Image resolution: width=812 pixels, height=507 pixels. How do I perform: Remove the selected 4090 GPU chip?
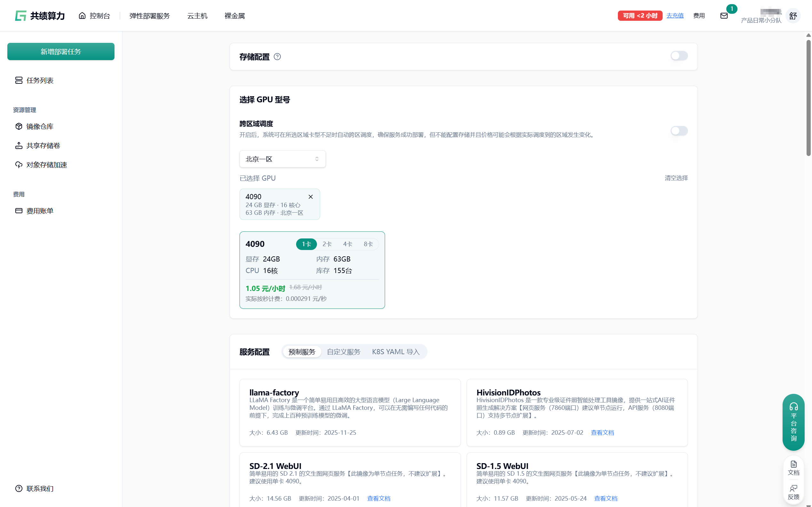click(x=311, y=197)
